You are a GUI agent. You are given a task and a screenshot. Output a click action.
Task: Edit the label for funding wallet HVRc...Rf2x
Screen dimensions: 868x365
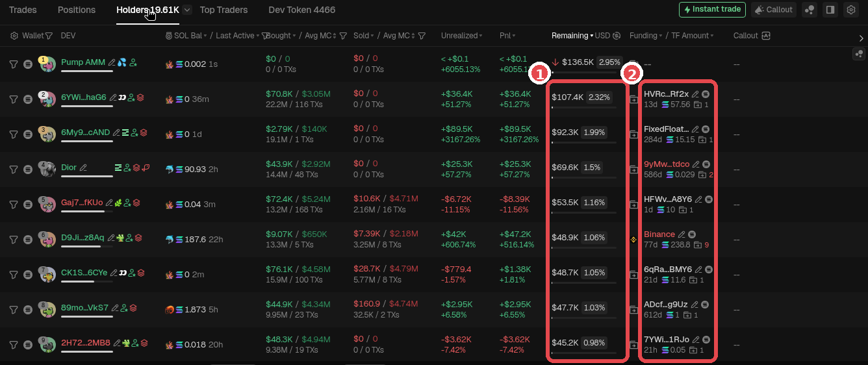(x=695, y=94)
